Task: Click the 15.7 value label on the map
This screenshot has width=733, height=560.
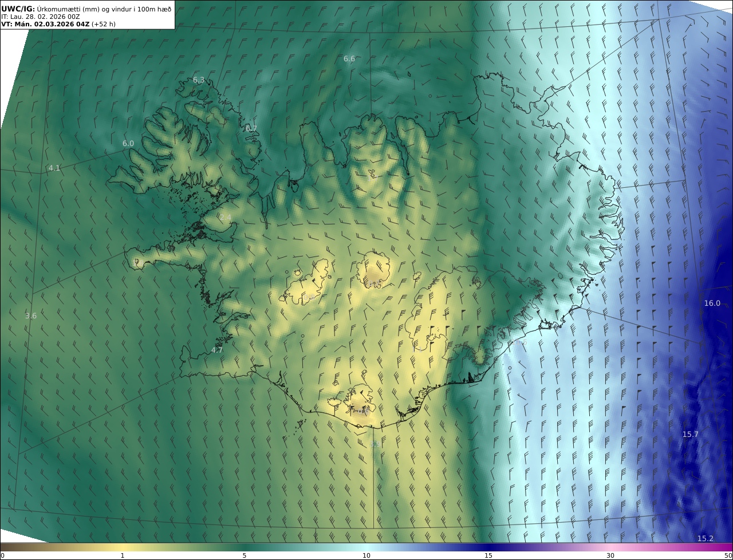Action: coord(691,434)
